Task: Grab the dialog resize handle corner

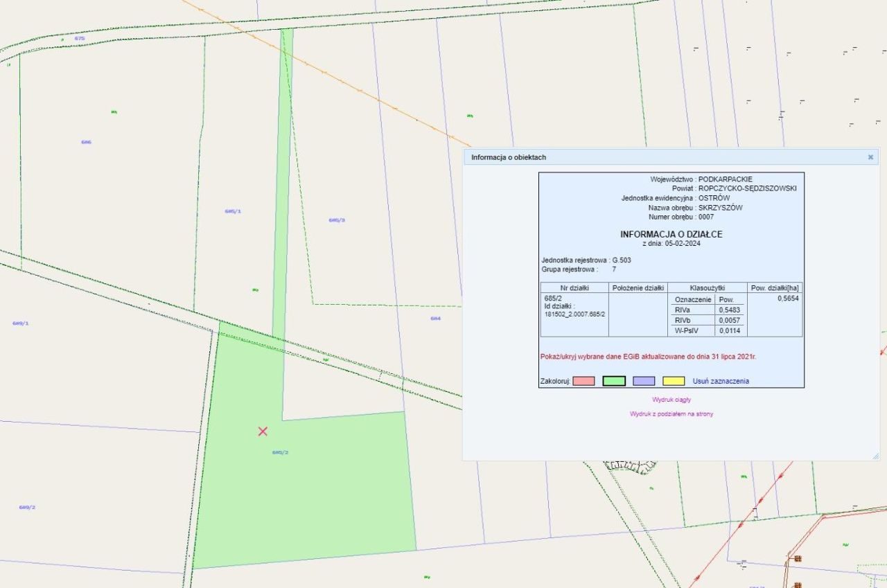Action: click(875, 456)
